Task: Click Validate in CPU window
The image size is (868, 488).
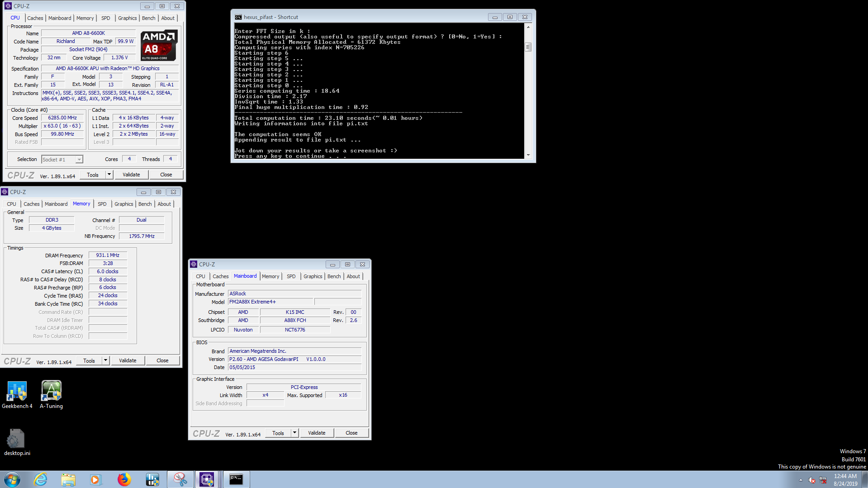Action: (x=131, y=175)
